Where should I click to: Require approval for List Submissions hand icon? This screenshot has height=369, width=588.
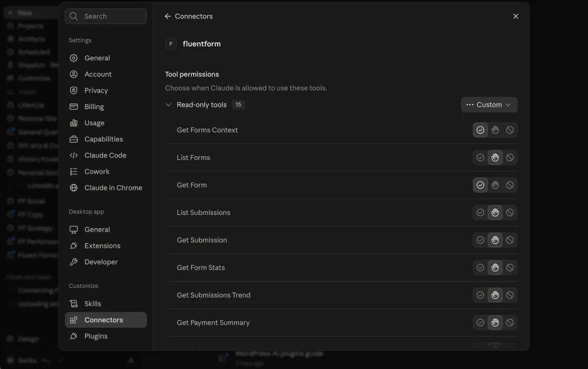point(495,213)
